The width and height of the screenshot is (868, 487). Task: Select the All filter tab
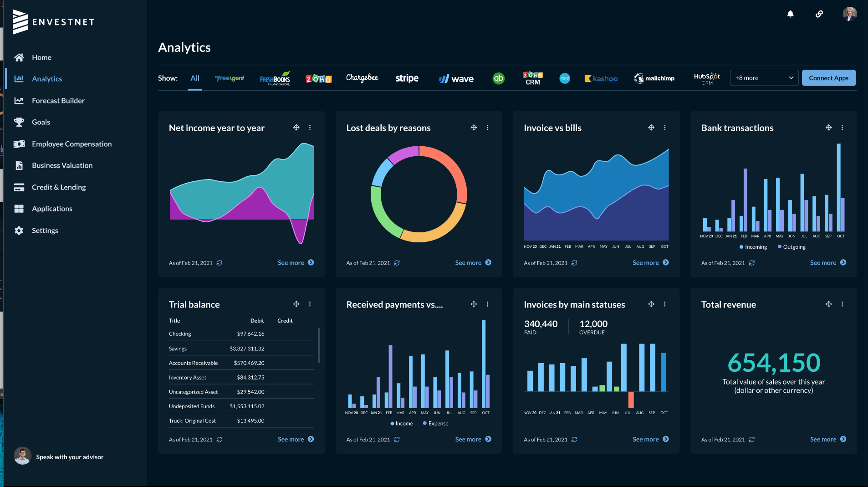tap(195, 78)
